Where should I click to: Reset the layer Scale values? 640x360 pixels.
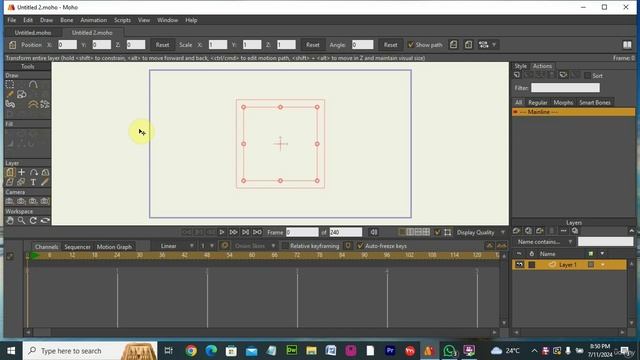313,44
